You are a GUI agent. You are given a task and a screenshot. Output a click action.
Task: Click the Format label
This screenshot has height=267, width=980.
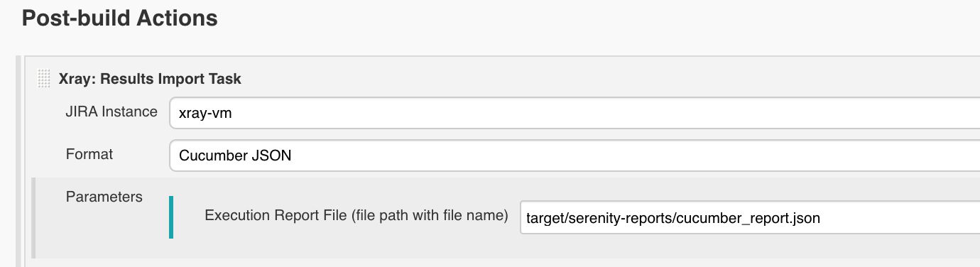tap(89, 154)
